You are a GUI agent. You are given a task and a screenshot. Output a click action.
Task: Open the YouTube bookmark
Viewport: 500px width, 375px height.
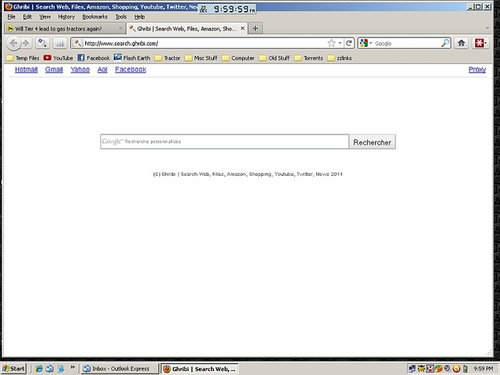58,58
